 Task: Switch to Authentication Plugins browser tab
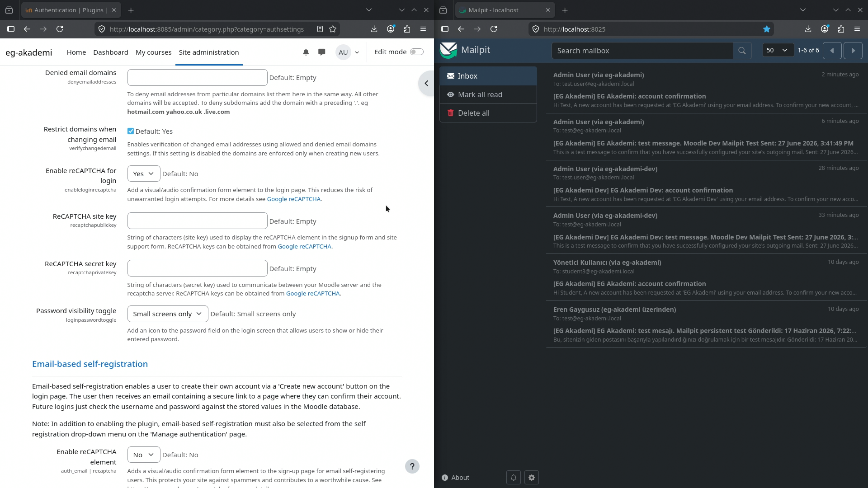pyautogui.click(x=71, y=10)
